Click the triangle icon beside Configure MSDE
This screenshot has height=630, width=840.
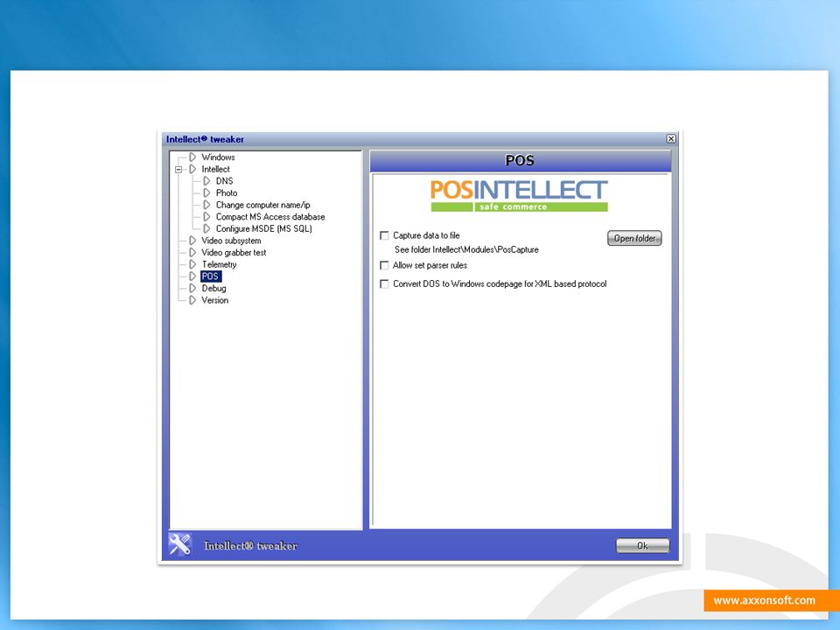click(x=206, y=228)
